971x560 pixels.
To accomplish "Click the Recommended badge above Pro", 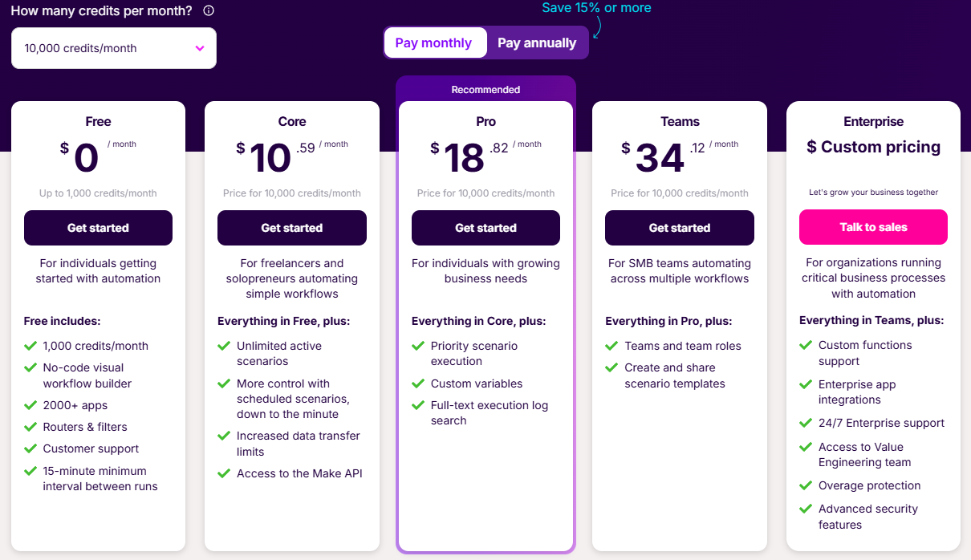I will [x=485, y=90].
